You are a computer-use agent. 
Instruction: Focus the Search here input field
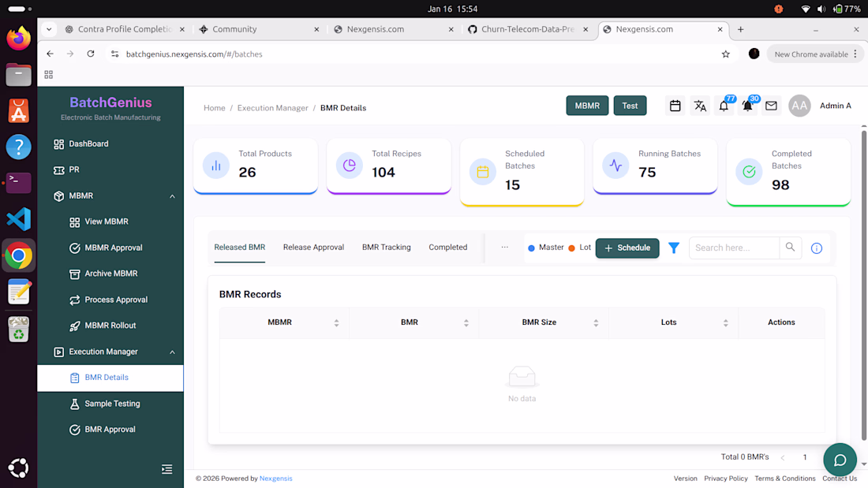(x=734, y=248)
